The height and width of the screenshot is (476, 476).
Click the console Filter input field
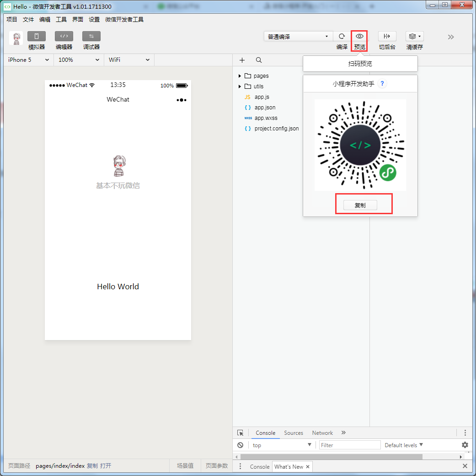pos(350,445)
